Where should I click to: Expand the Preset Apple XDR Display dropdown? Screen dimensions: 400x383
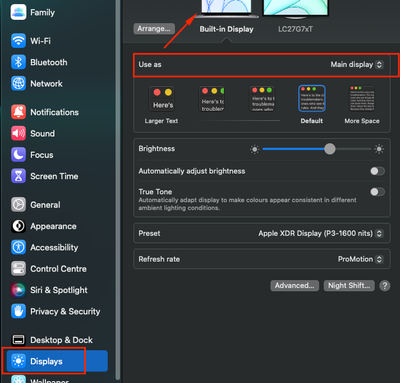coord(321,233)
